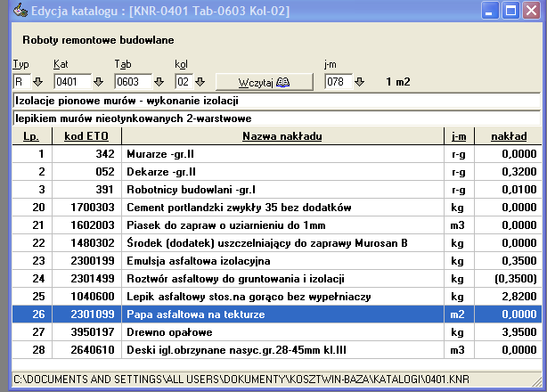Click ETO code 2640610
This screenshot has height=392, width=547.
tap(93, 350)
